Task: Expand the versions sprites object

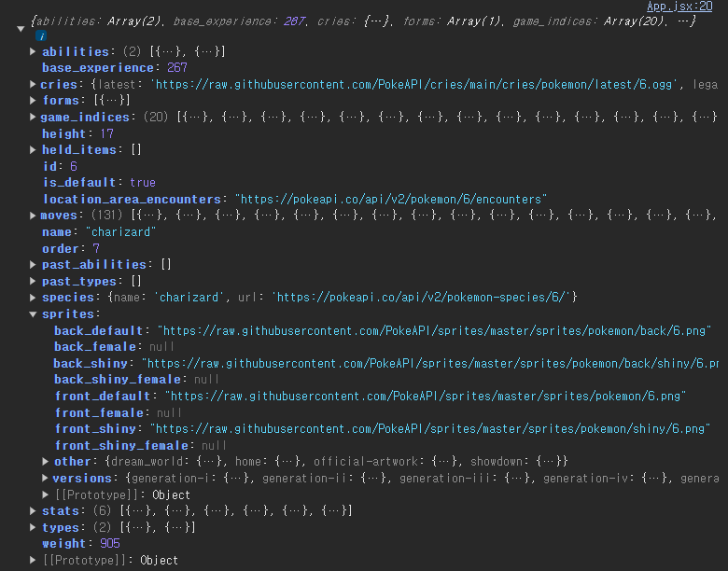Action: (46, 478)
